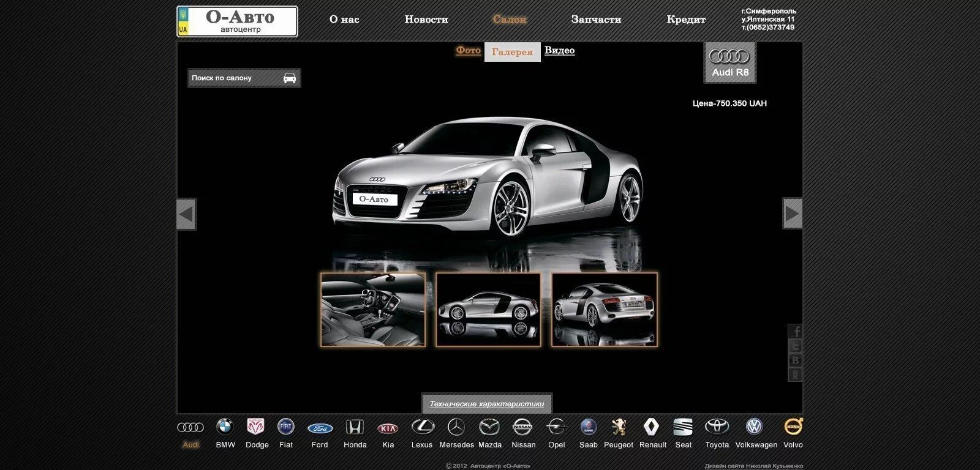View the rear-view thumbnail of Audi R8
Viewport: 980px width, 470px height.
pyautogui.click(x=605, y=310)
